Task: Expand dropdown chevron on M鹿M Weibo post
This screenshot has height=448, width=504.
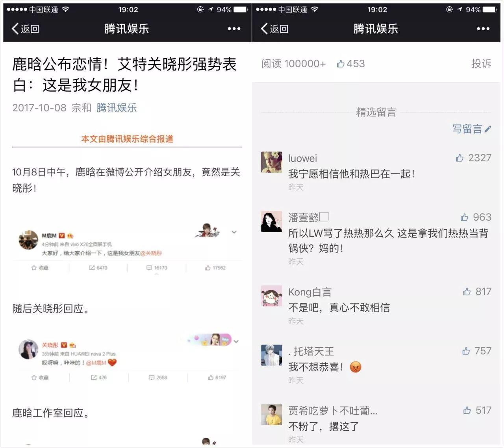Action: (x=234, y=232)
